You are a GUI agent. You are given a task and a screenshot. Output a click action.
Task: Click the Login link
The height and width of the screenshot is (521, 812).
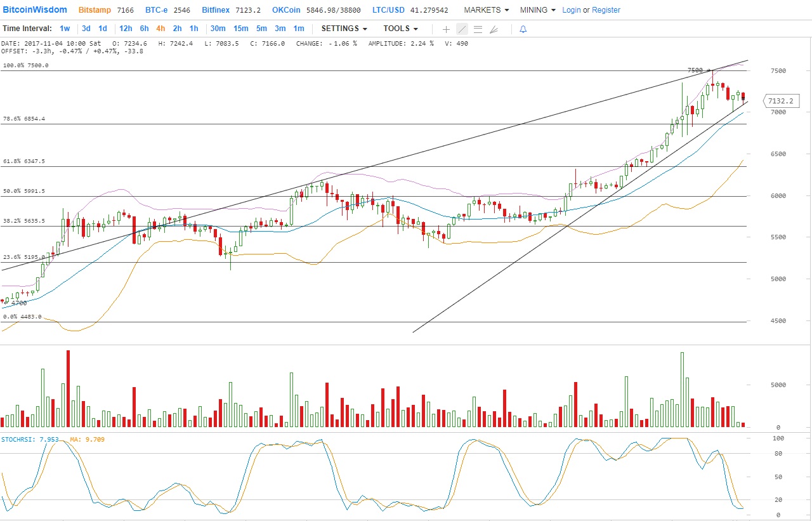pos(571,10)
